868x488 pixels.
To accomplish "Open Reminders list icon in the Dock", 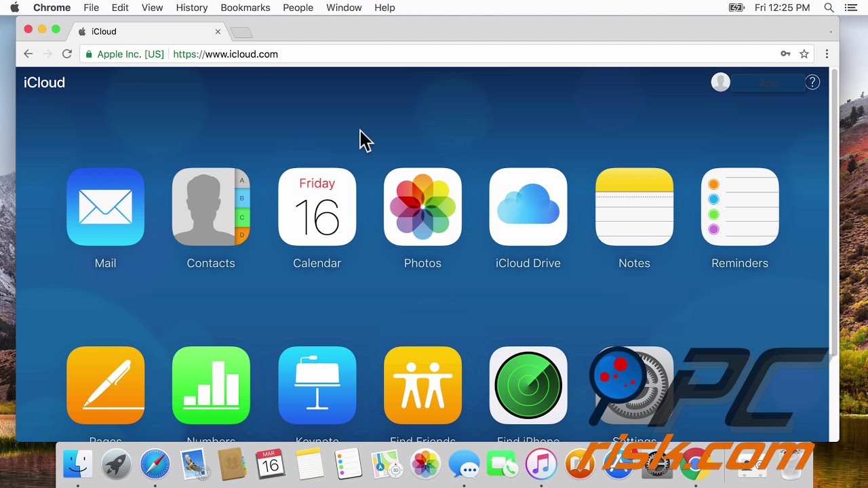I will coord(349,465).
